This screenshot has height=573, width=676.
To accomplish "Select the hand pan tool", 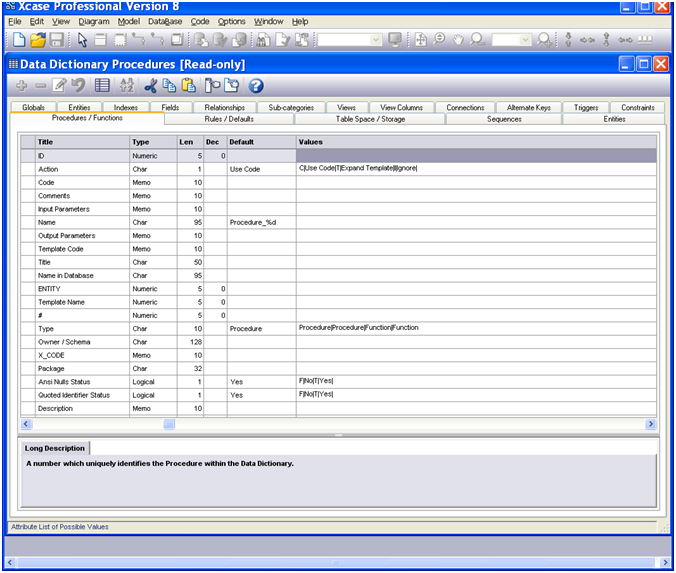I will (x=458, y=40).
